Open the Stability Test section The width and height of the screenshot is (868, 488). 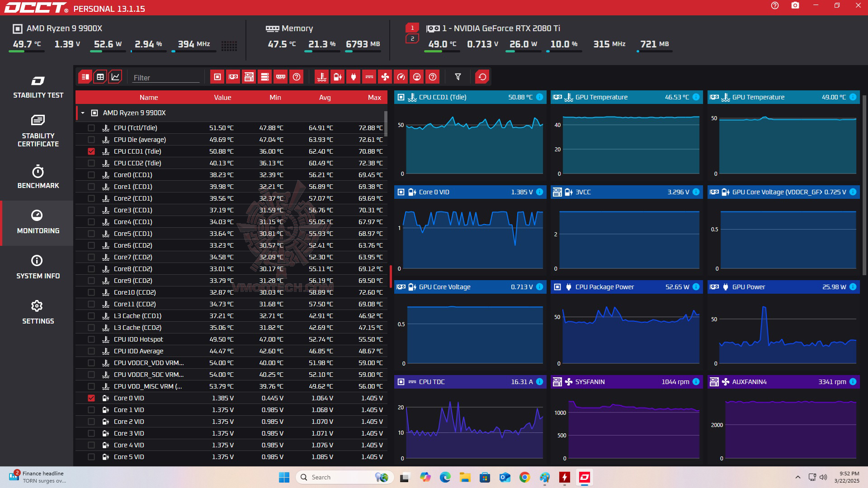pos(38,87)
